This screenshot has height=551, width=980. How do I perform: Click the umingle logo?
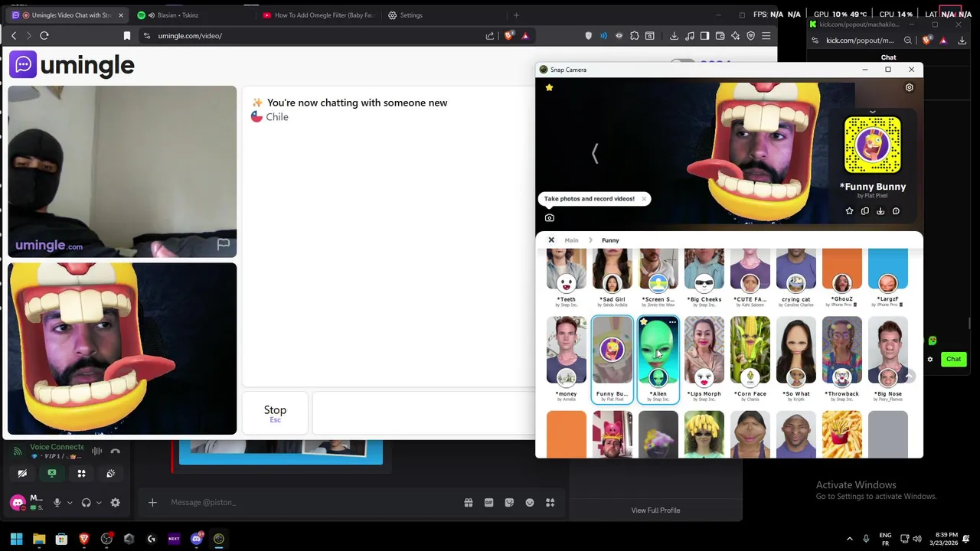click(72, 65)
